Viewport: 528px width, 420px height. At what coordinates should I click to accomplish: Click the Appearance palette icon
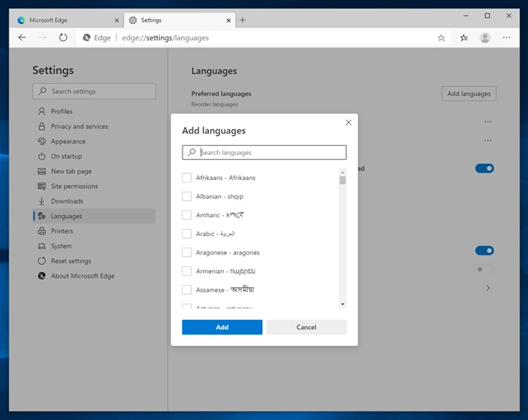point(41,141)
